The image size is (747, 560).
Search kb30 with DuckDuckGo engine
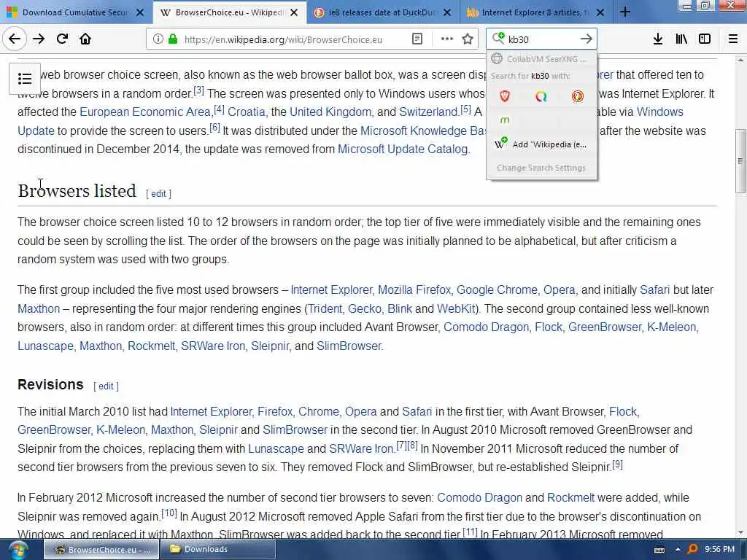(578, 96)
